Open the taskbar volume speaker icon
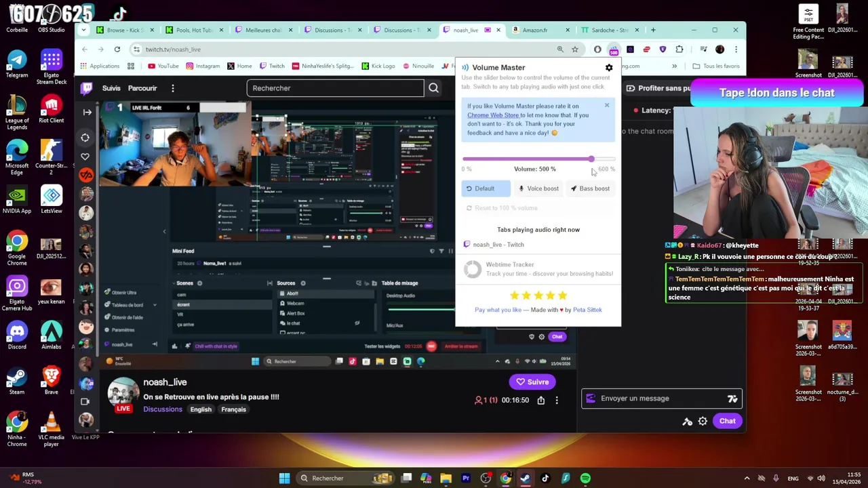Viewport: 868px width, 488px height. (821, 479)
